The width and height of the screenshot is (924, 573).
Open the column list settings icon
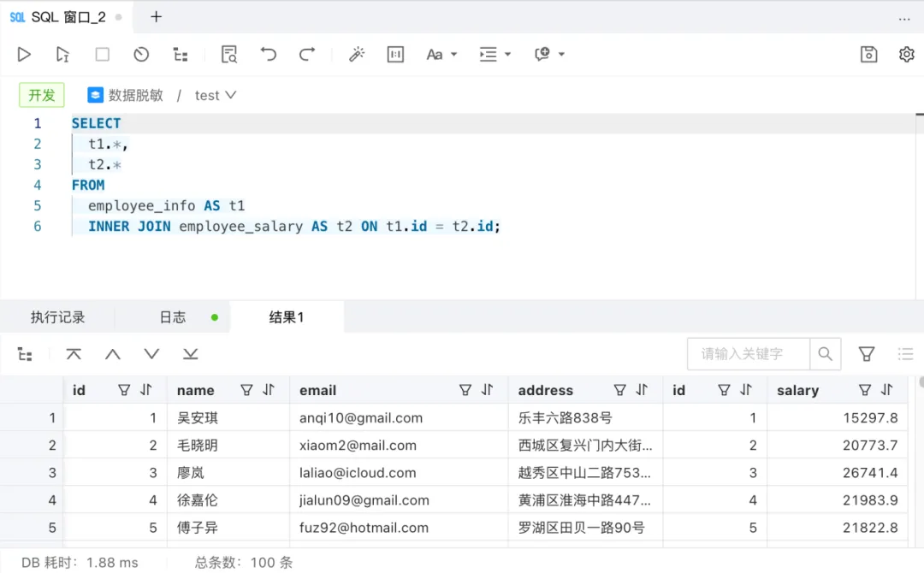tap(905, 354)
